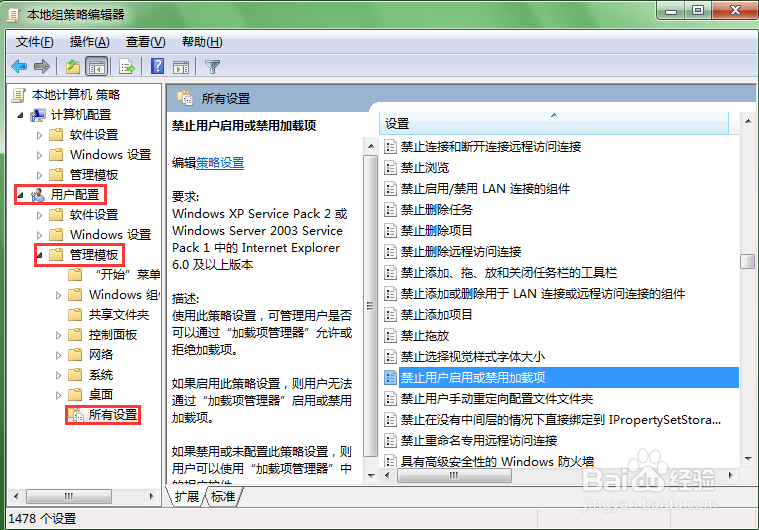
Task: Click settings list vertical scrollbar thumb
Action: point(747,261)
